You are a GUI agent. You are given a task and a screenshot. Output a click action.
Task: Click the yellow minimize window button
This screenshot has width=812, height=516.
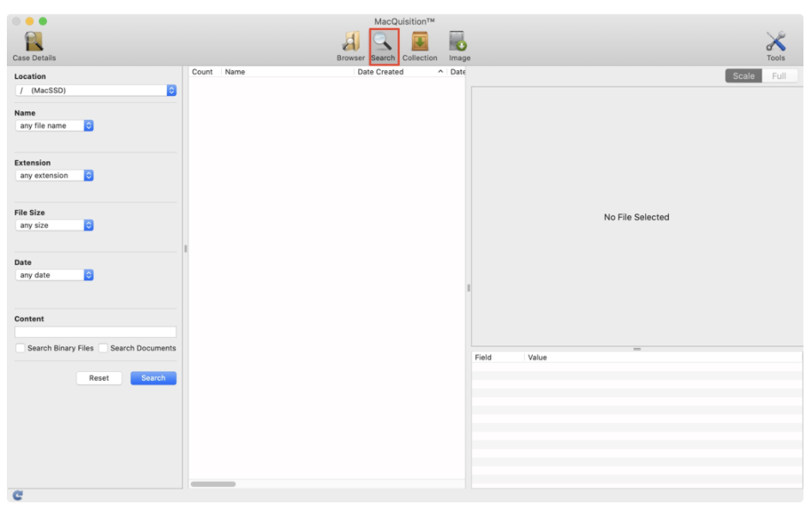point(29,21)
